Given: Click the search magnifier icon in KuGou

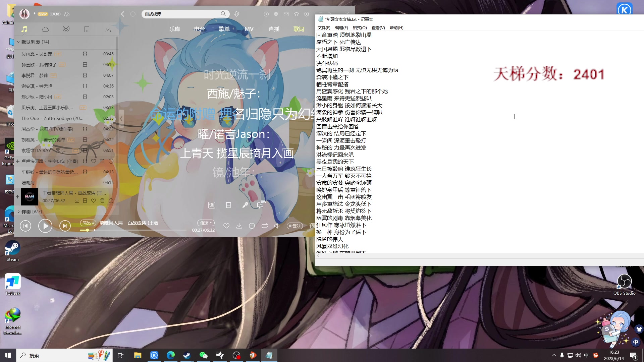Looking at the screenshot, I should 223,14.
